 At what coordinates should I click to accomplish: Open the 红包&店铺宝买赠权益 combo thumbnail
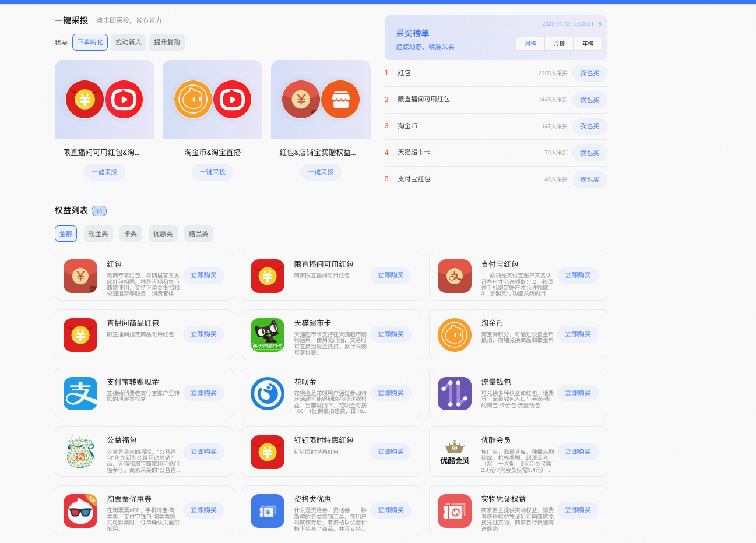pyautogui.click(x=321, y=100)
